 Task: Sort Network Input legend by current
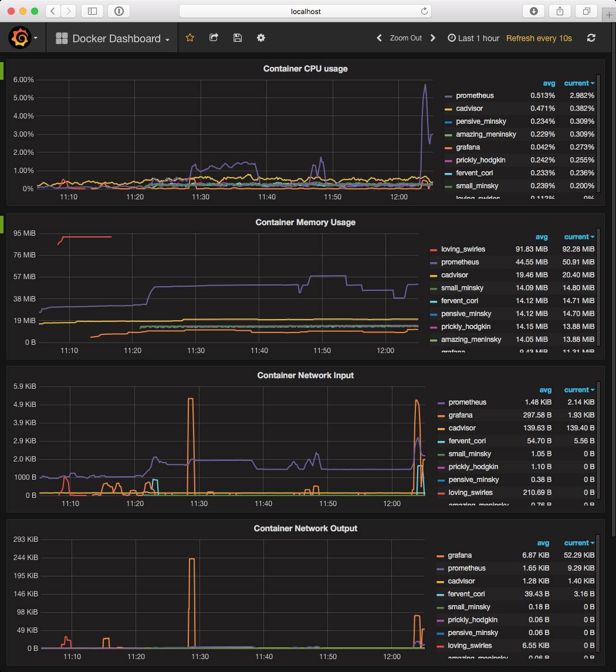(578, 389)
